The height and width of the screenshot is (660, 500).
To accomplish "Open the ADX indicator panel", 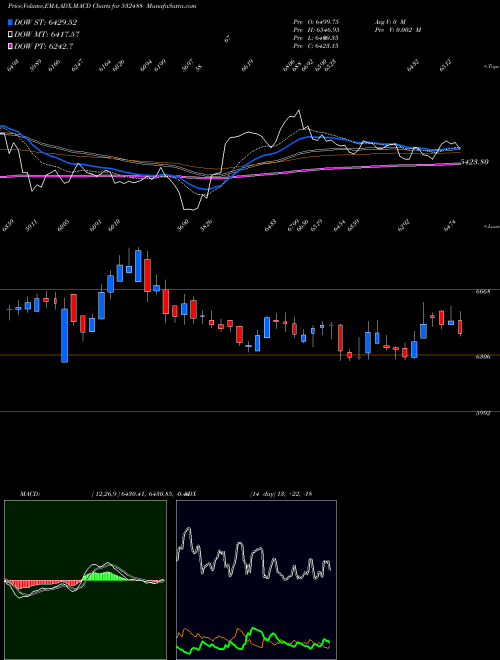I will pos(256,580).
